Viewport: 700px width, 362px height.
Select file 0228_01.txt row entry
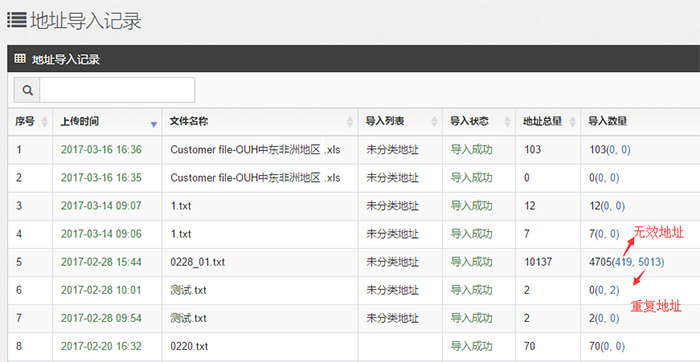pos(197,262)
